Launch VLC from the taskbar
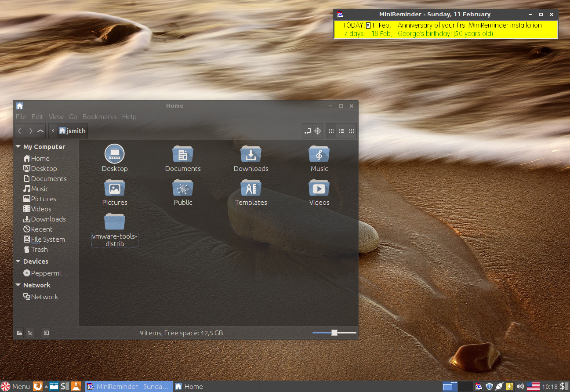The height and width of the screenshot is (392, 570). click(76, 386)
